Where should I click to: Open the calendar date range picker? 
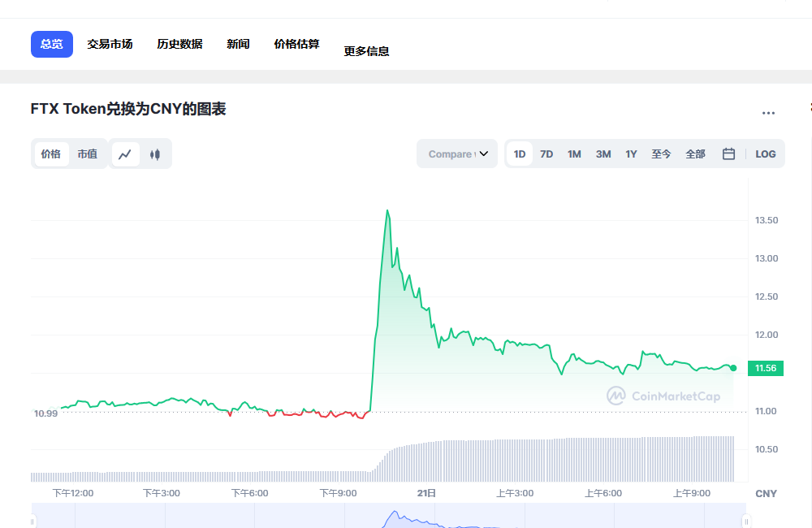tap(728, 154)
